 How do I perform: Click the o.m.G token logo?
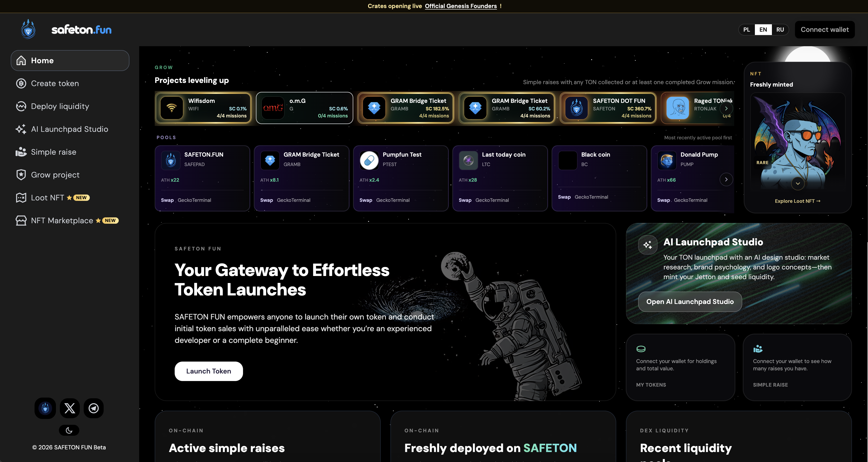coord(273,108)
